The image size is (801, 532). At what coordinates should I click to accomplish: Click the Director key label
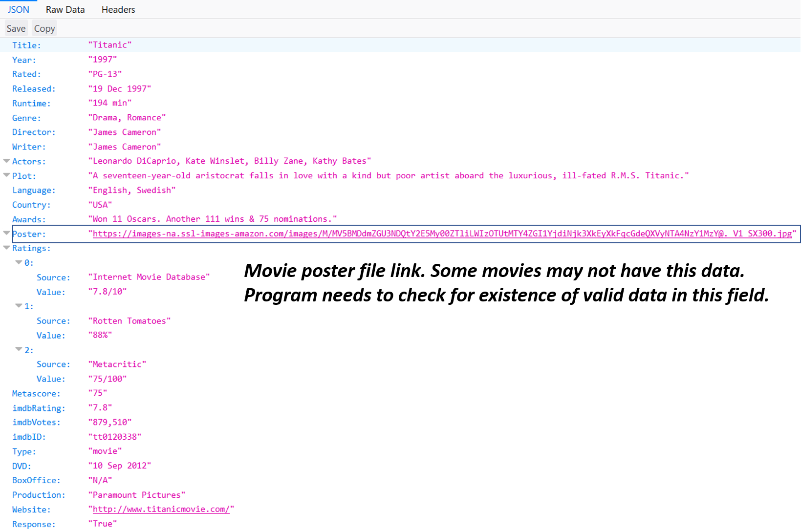(x=34, y=132)
